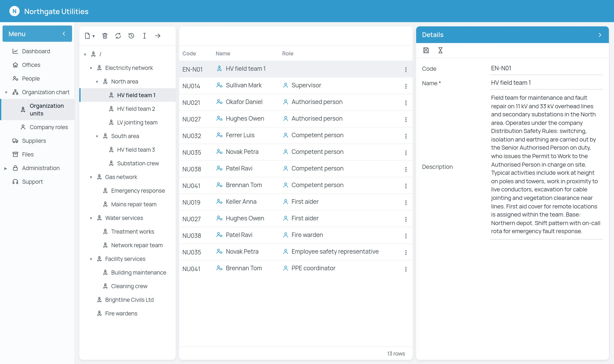Click the delete trash icon in tree toolbar
This screenshot has width=614, height=364.
[x=105, y=36]
